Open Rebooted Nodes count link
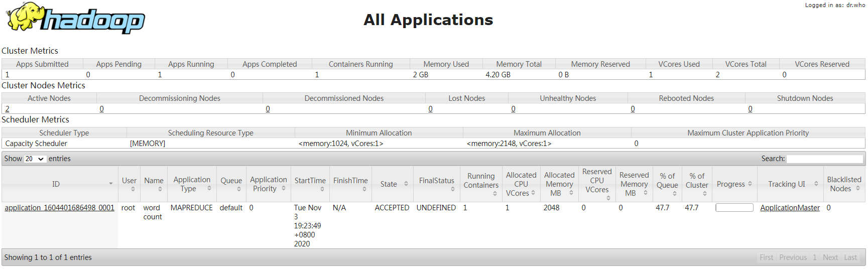This screenshot has height=269, width=868. (x=633, y=109)
